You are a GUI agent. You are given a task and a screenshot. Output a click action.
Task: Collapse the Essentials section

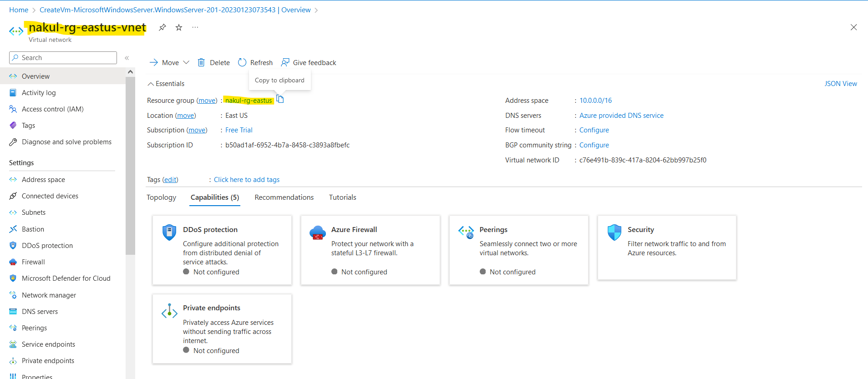[x=166, y=84]
